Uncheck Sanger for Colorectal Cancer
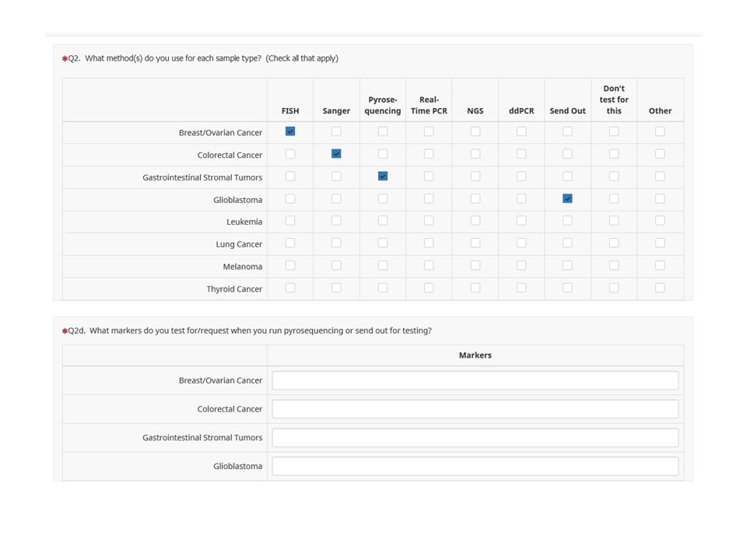The width and height of the screenshot is (747, 560). click(336, 154)
